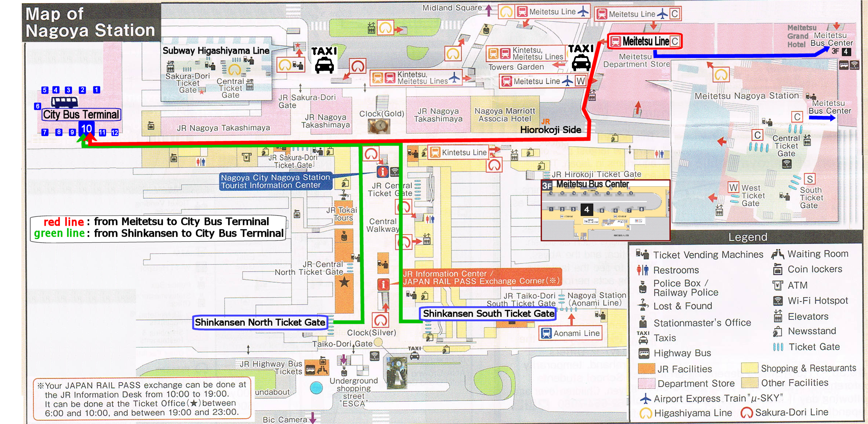Click the Airport Express Train legend airplane icon
This screenshot has height=424, width=868.
(x=645, y=398)
